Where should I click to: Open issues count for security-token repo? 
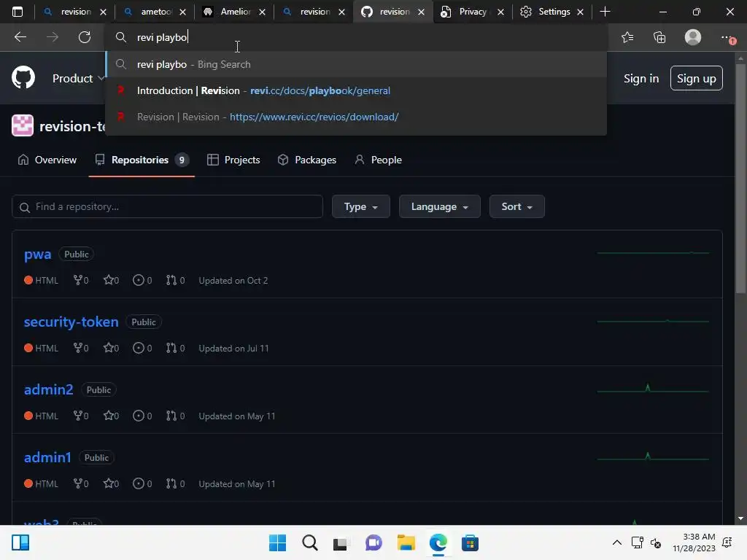(142, 348)
